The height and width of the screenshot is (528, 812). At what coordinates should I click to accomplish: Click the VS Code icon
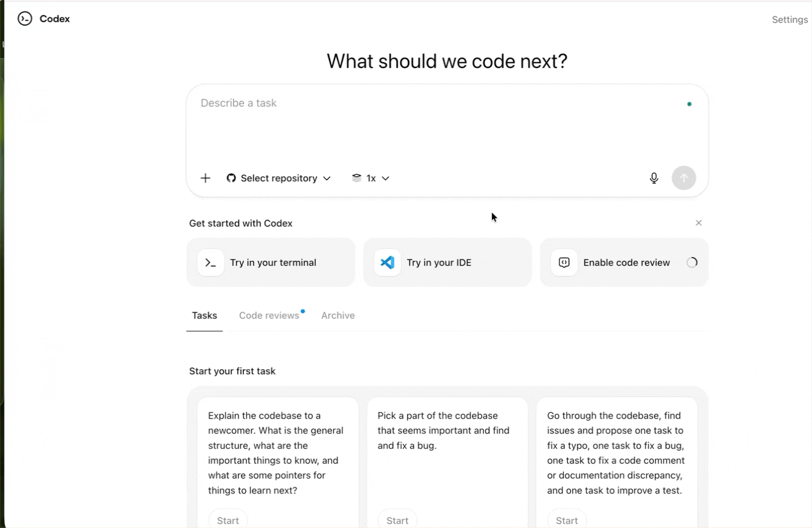pos(387,263)
